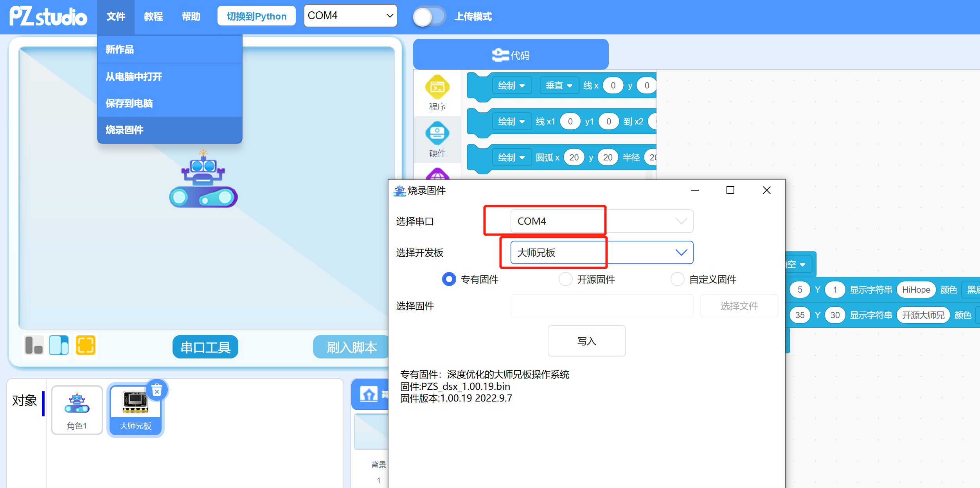Click the 烧录固件 dialog title icon
The image size is (980, 488).
pyautogui.click(x=399, y=191)
